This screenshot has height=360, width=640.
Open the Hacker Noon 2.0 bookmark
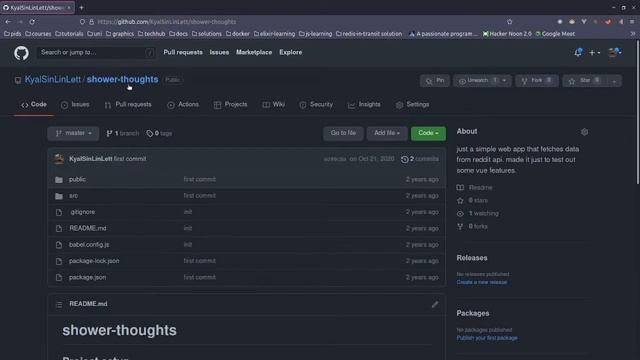(507, 34)
